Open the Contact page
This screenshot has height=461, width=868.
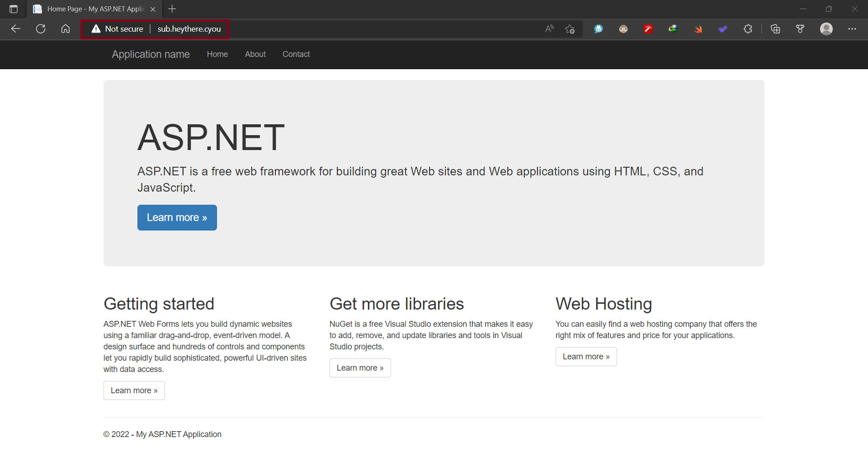point(296,54)
